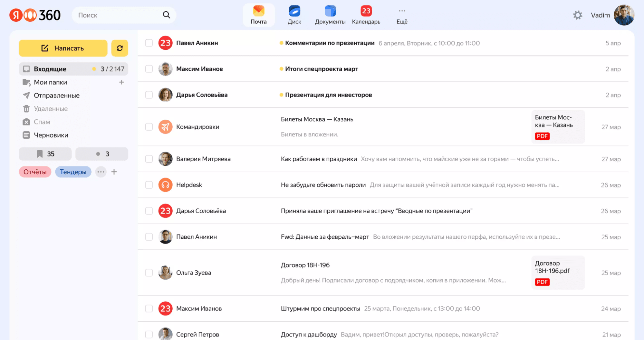This screenshot has height=340, width=644.
Task: Click the Отправленные paper plane icon
Action: [26, 95]
